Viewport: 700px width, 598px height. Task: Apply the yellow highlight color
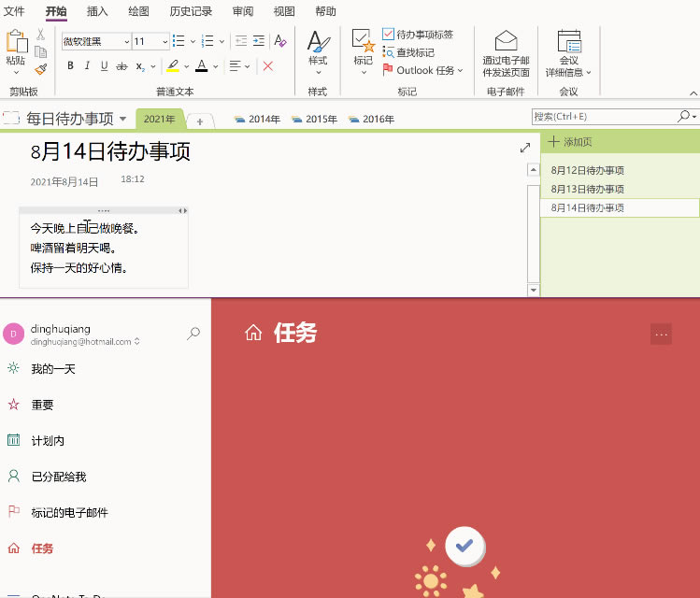point(173,66)
